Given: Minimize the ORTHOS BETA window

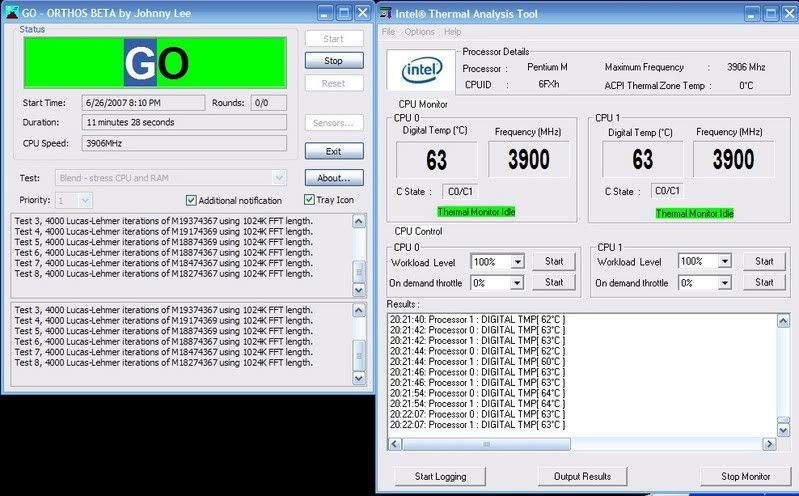Looking at the screenshot, I should point(325,13).
